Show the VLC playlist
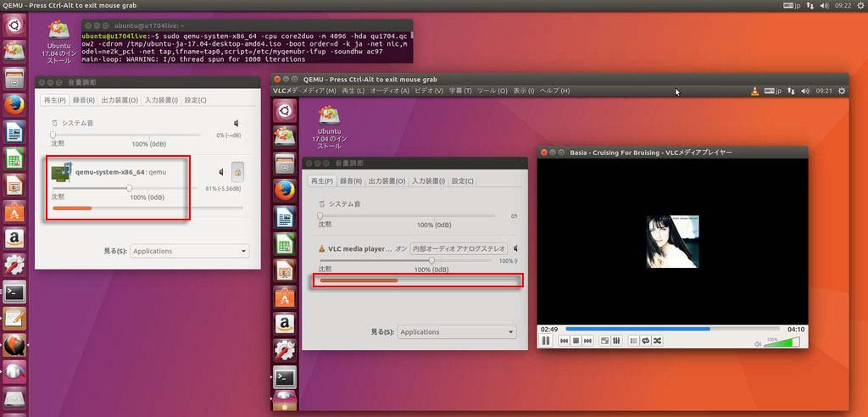The width and height of the screenshot is (868, 417). [634, 341]
